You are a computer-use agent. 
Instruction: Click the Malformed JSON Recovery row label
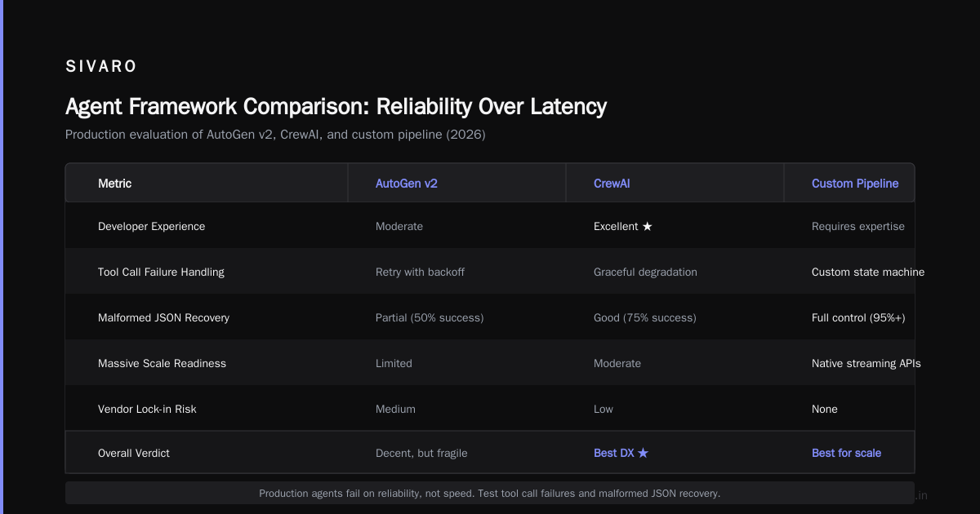click(x=163, y=317)
